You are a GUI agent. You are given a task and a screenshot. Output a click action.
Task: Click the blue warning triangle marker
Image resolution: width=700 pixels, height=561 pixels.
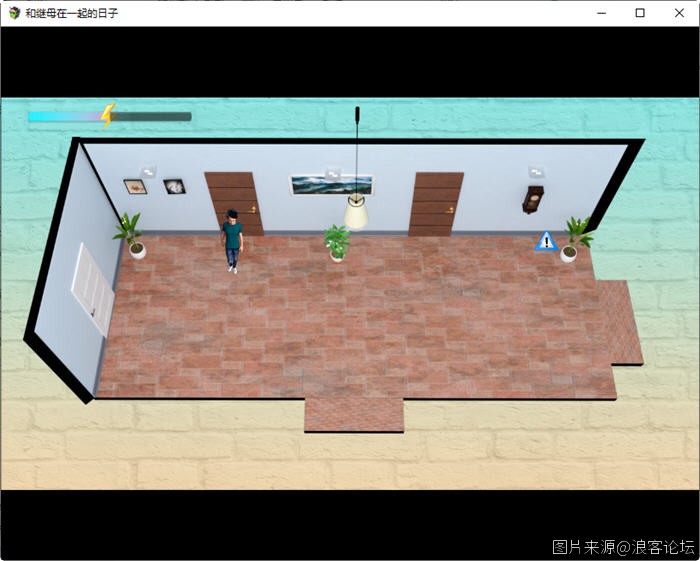click(545, 241)
